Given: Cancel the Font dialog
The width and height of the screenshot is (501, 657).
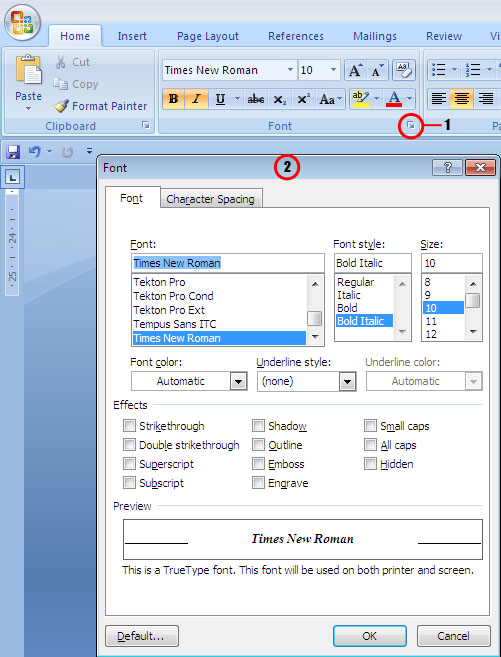Looking at the screenshot, I should (453, 636).
